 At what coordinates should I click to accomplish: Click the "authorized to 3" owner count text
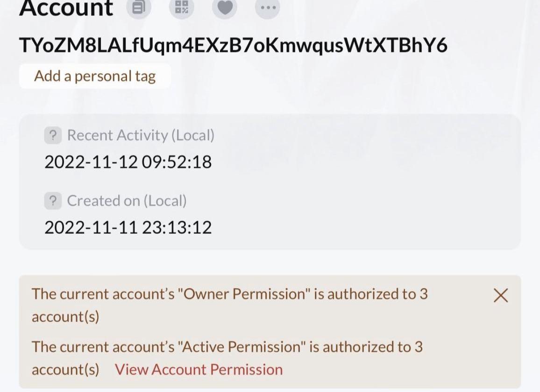coord(377,294)
